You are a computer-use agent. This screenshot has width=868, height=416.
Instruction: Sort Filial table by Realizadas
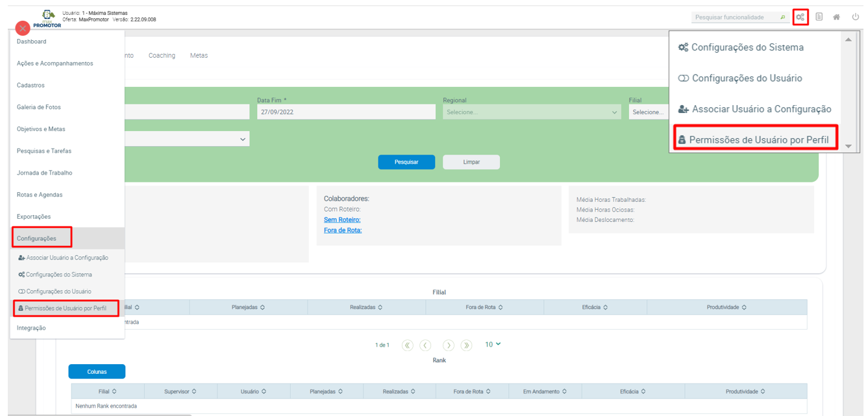(x=366, y=307)
